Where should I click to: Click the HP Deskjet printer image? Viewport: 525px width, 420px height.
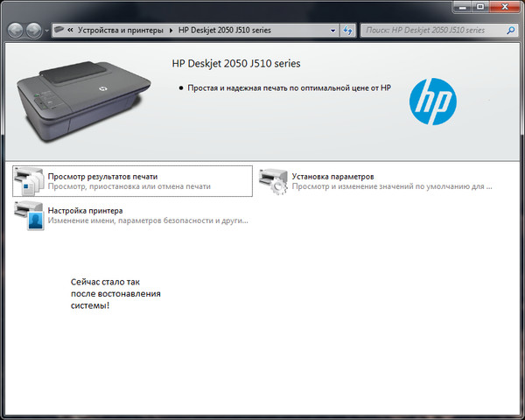point(83,101)
